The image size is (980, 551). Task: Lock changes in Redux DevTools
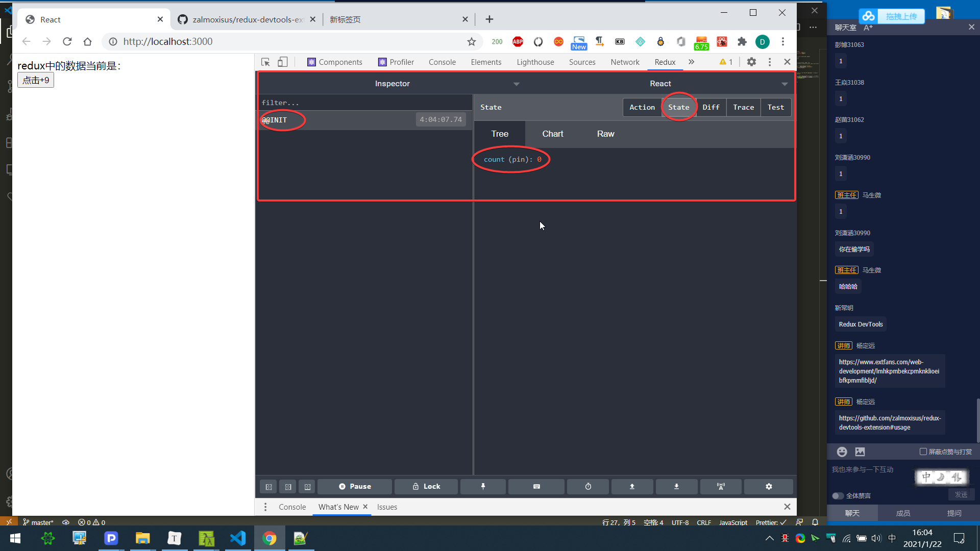click(x=426, y=486)
